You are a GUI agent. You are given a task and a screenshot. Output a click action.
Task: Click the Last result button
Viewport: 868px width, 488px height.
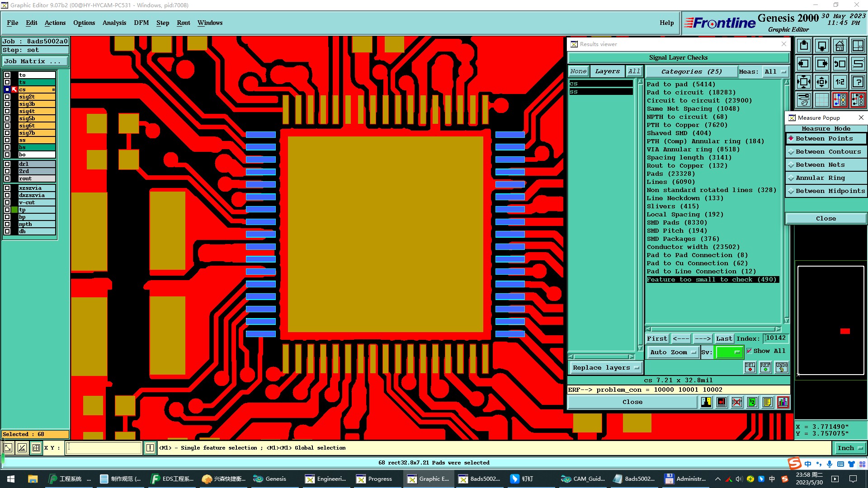pos(724,338)
